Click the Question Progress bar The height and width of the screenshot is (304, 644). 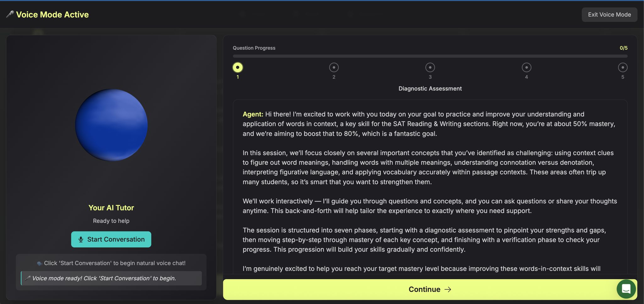430,56
